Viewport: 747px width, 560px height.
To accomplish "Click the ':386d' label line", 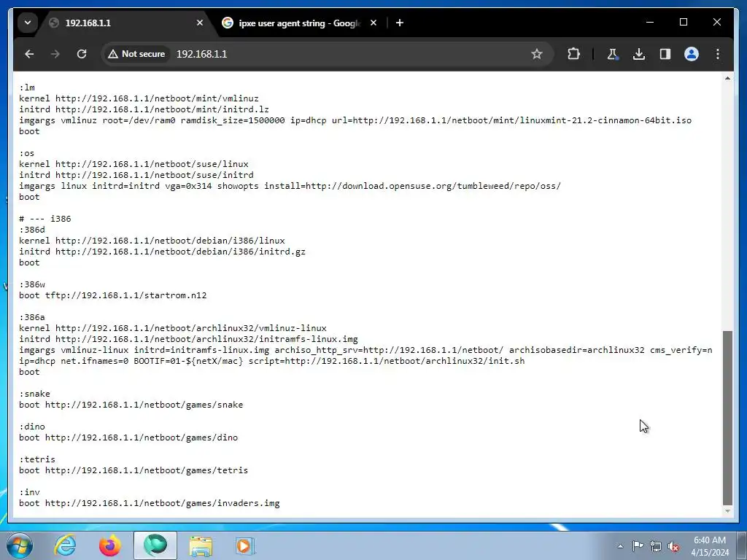I will [32, 230].
